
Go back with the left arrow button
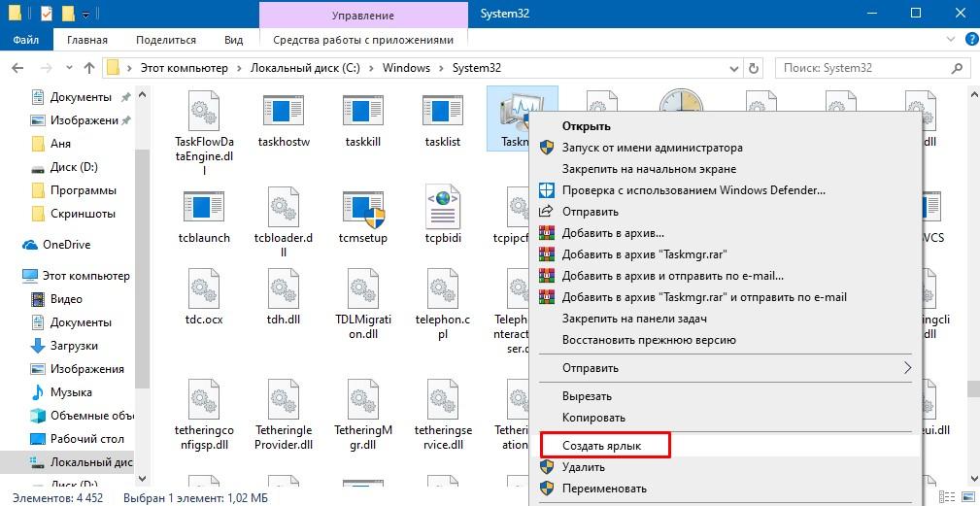point(17,68)
